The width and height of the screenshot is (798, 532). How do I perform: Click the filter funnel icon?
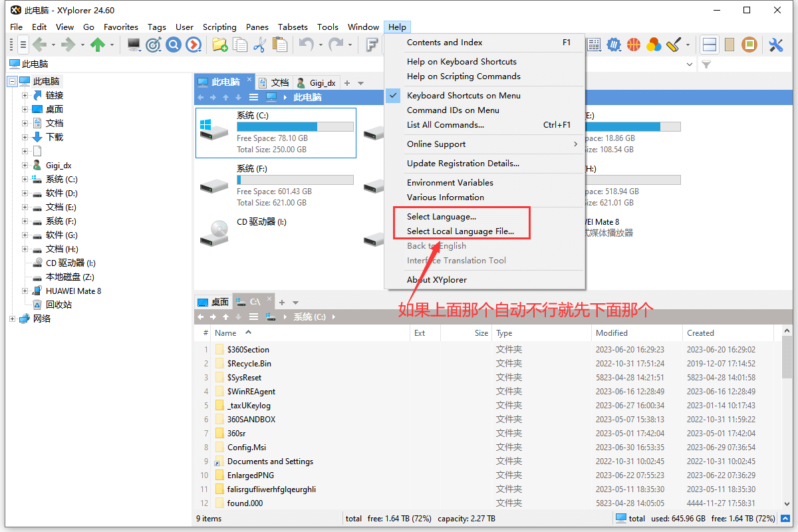707,65
